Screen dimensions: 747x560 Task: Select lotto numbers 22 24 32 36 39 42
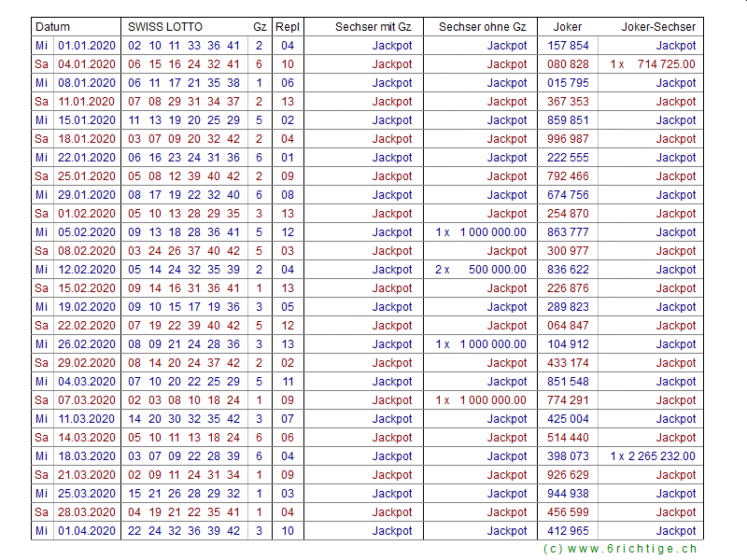pos(184,531)
